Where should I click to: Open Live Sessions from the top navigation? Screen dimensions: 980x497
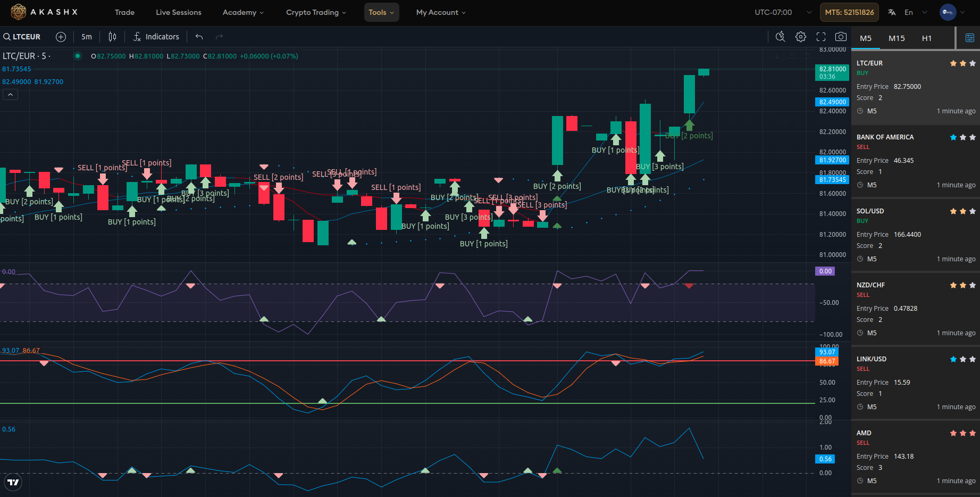click(x=178, y=12)
